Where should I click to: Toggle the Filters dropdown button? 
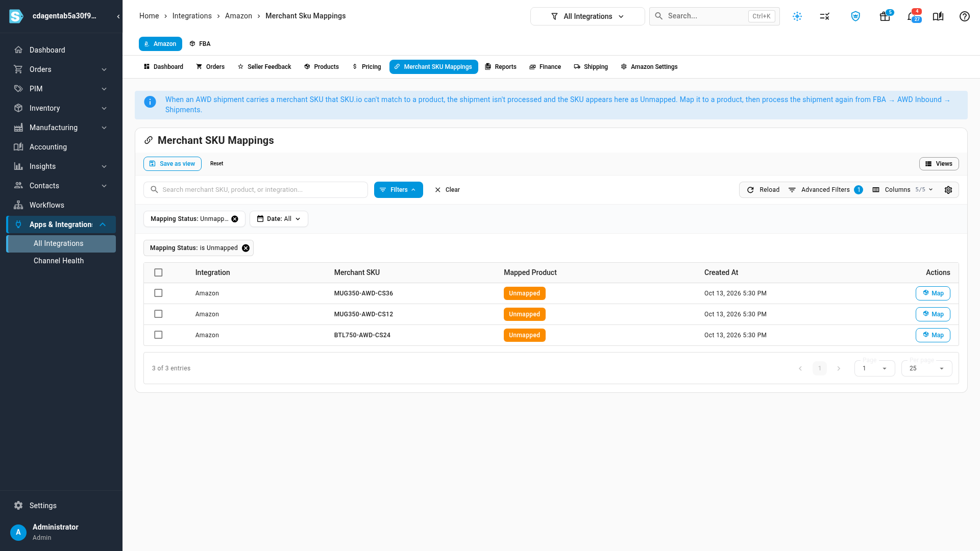399,190
